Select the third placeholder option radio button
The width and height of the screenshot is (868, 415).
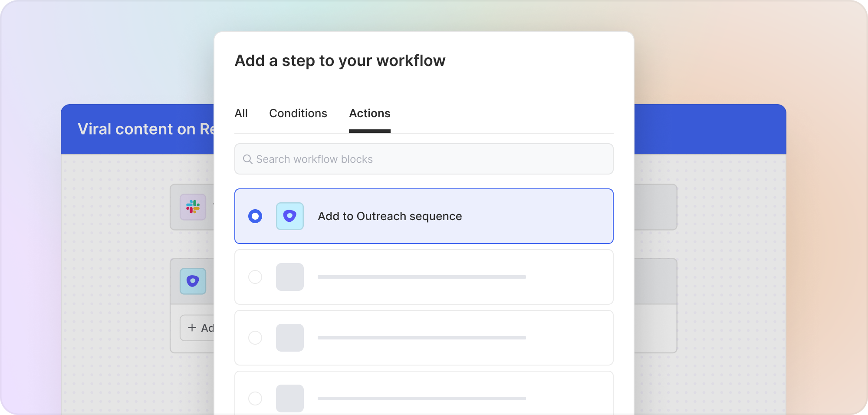click(x=255, y=338)
